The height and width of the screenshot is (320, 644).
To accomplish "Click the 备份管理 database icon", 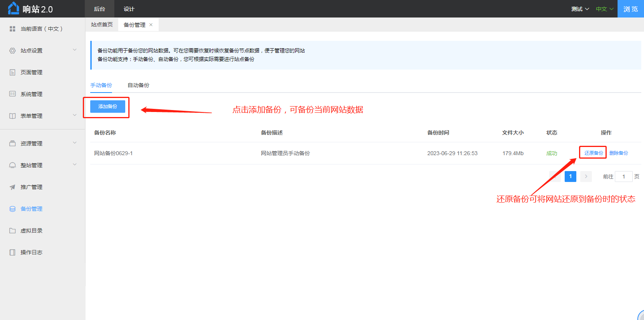I will (x=12, y=209).
